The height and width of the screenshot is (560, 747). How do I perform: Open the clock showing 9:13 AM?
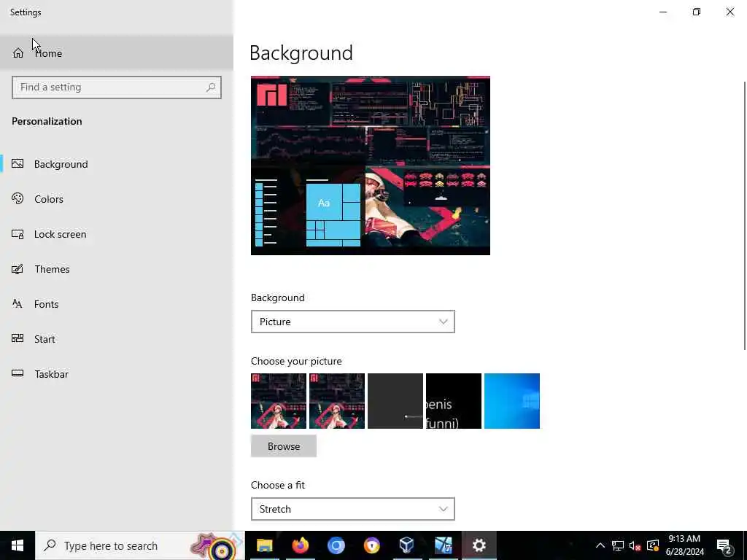[x=684, y=545]
